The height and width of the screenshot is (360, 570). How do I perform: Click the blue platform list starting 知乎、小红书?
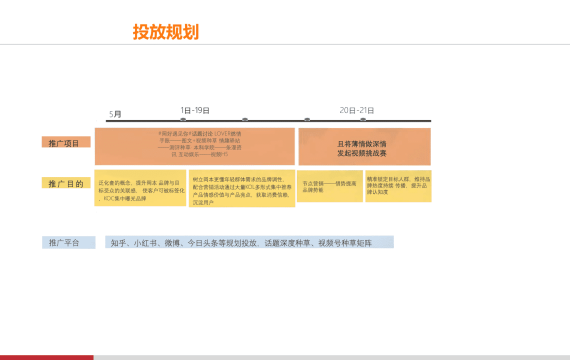tap(249, 242)
